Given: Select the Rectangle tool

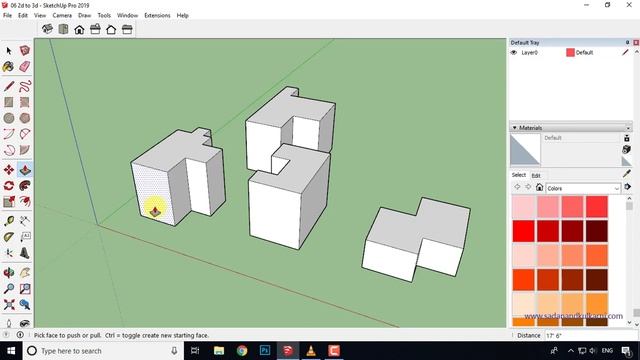Looking at the screenshot, I should (x=9, y=102).
